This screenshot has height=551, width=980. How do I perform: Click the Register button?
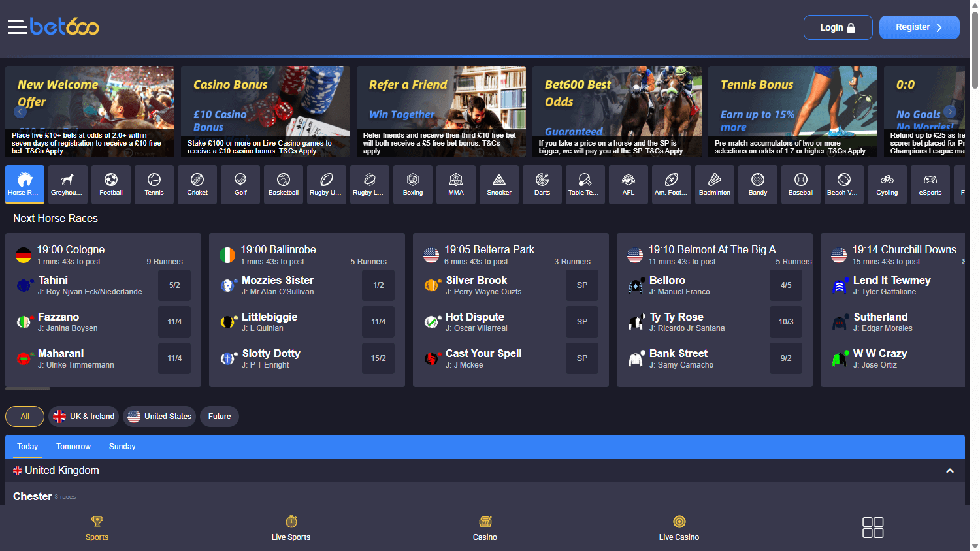pos(919,27)
